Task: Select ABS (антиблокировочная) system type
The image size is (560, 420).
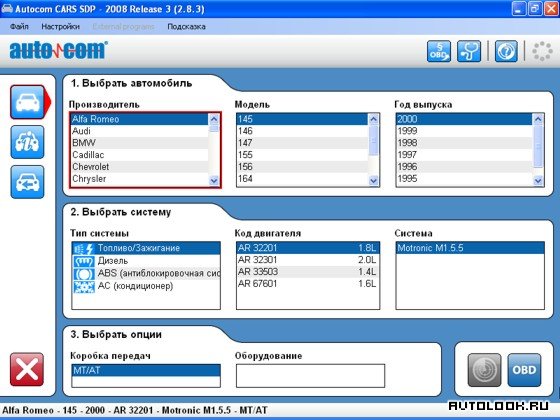Action: pos(146,274)
